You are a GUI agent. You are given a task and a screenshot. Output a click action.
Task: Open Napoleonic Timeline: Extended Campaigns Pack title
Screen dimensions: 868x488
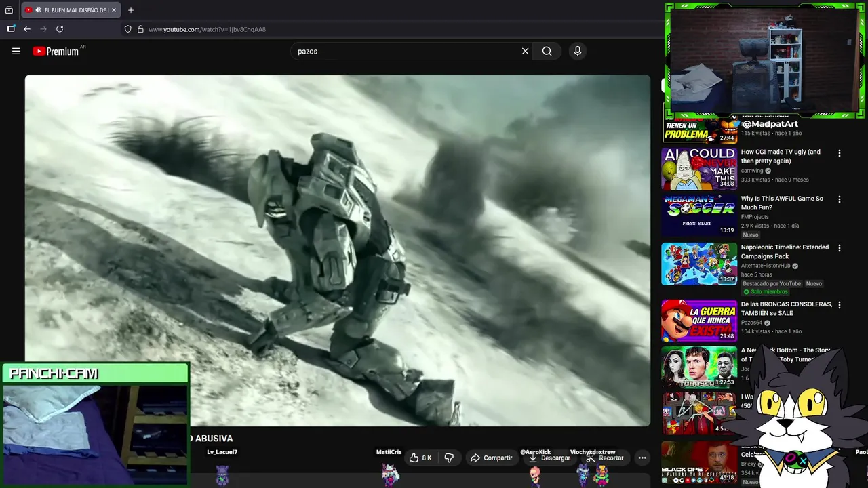785,251
